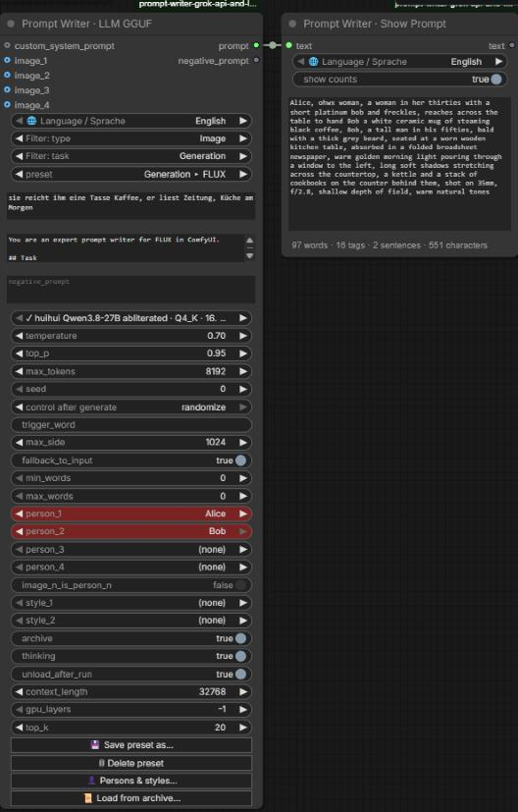Screen dimensions: 518x812
Task: Toggle unload_after_run switch
Action: pyautogui.click(x=240, y=675)
